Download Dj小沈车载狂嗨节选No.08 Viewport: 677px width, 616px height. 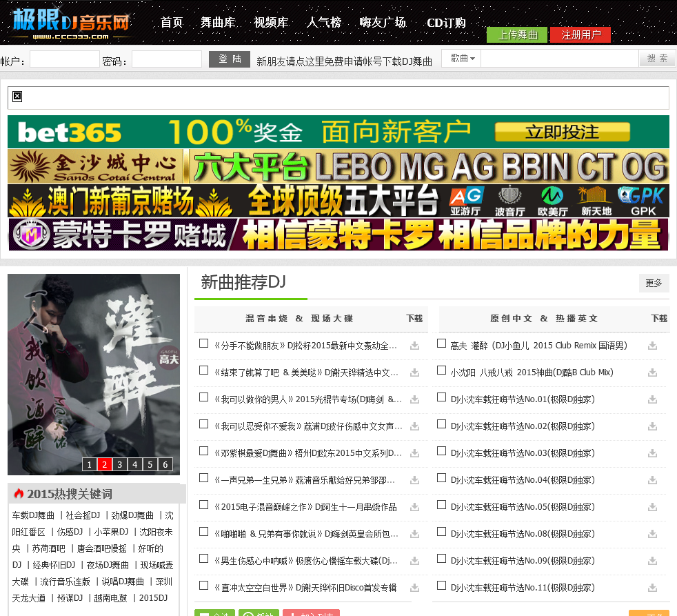point(652,534)
